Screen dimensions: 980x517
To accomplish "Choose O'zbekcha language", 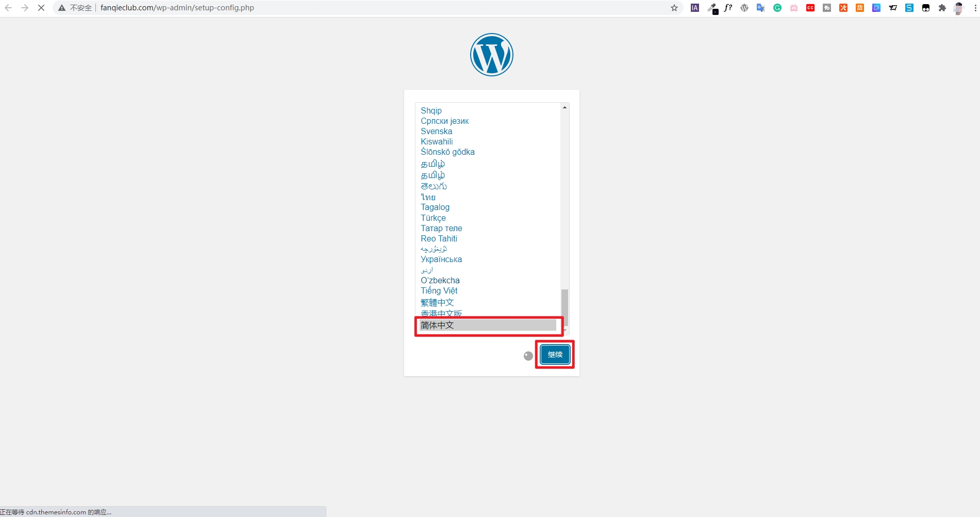I will point(440,280).
